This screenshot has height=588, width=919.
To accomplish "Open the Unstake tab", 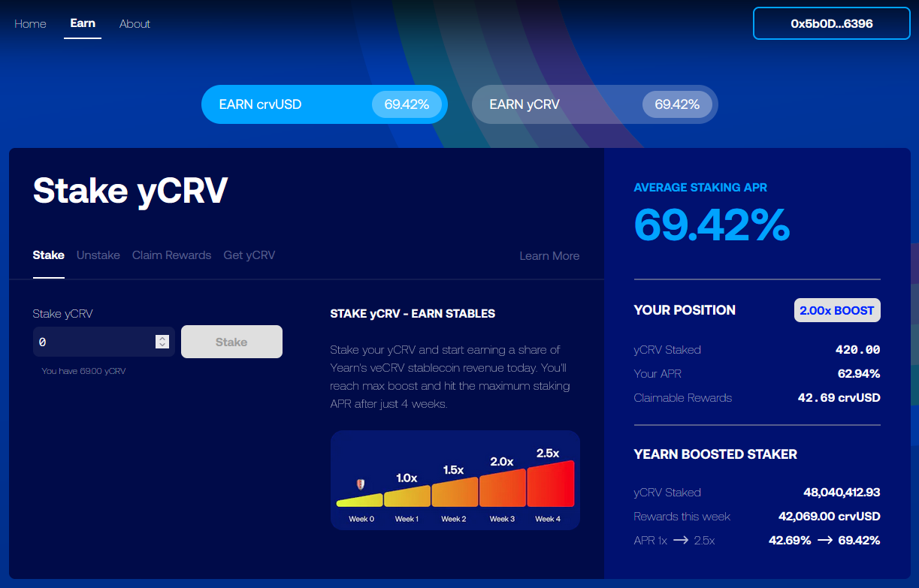I will click(x=98, y=255).
